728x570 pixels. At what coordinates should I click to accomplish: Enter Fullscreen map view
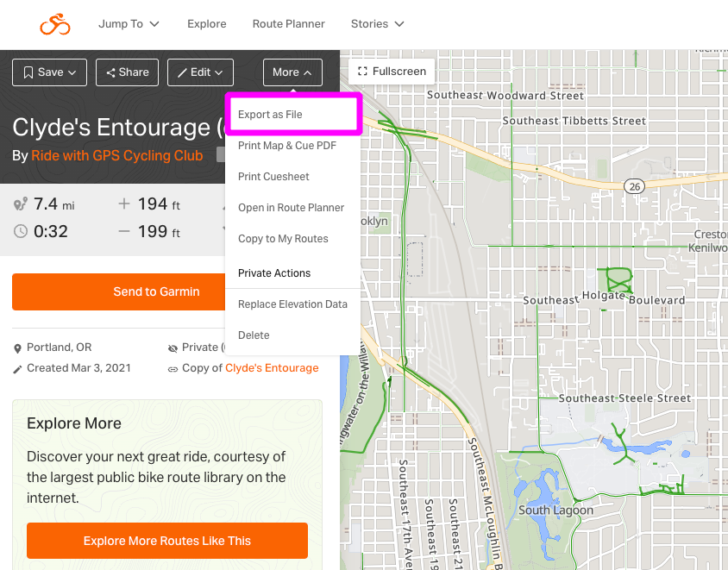click(392, 72)
